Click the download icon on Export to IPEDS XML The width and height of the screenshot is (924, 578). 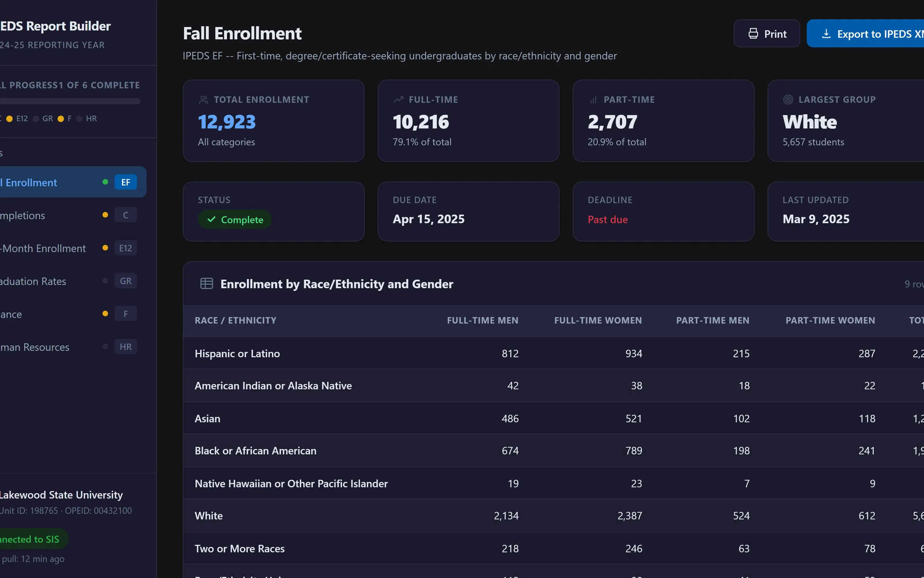[826, 34]
